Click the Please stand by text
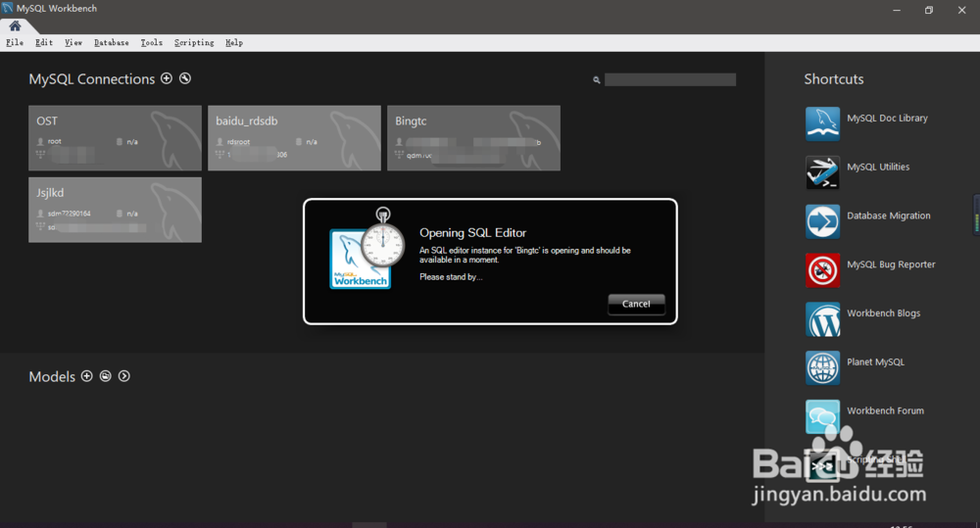Image resolution: width=980 pixels, height=528 pixels. pyautogui.click(x=451, y=277)
